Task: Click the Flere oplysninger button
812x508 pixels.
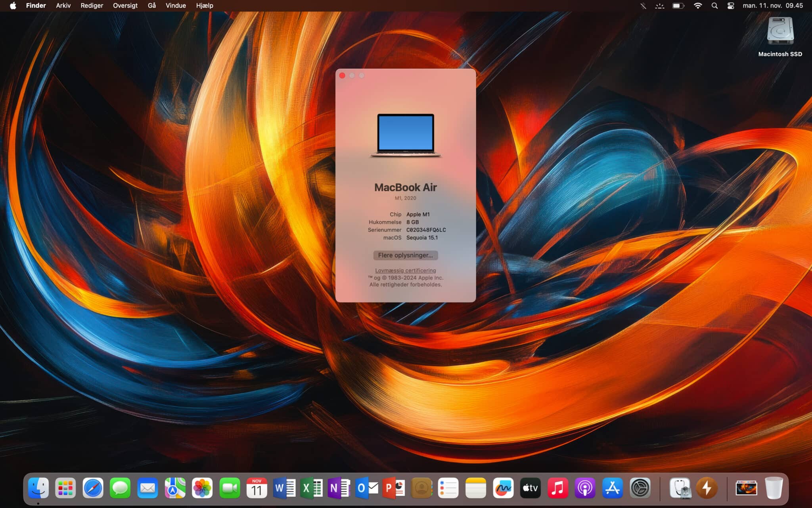Action: pyautogui.click(x=405, y=255)
